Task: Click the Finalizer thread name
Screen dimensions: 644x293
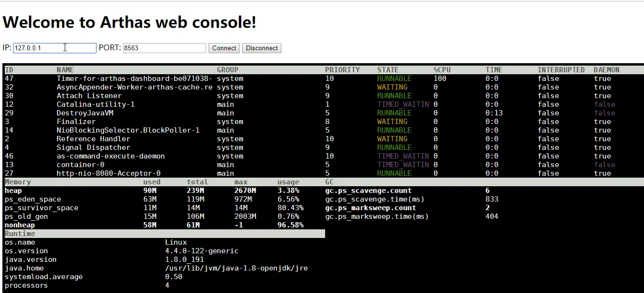Action: 76,122
